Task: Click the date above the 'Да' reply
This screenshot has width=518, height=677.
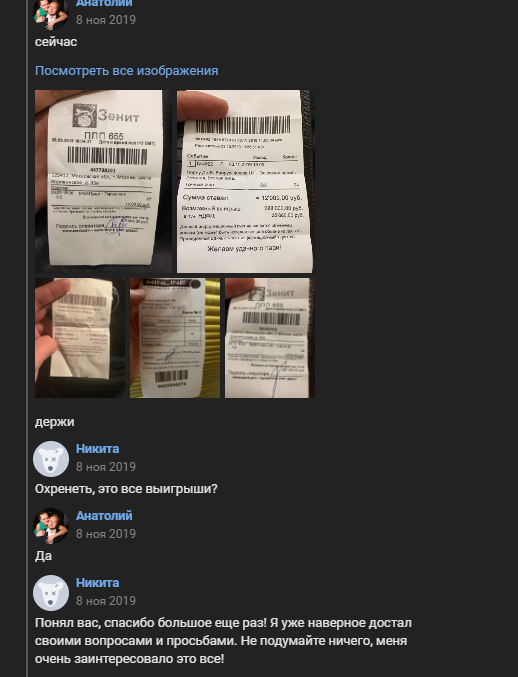Action: (x=106, y=534)
